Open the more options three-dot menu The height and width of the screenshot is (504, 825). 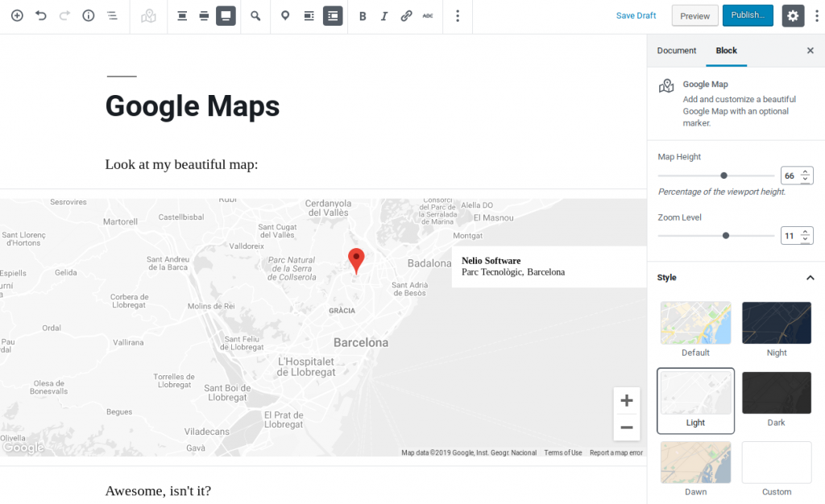coord(457,16)
